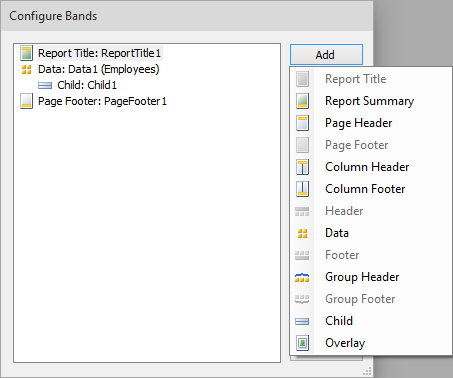Click the Child band icon in menu
The height and width of the screenshot is (378, 453).
302,321
